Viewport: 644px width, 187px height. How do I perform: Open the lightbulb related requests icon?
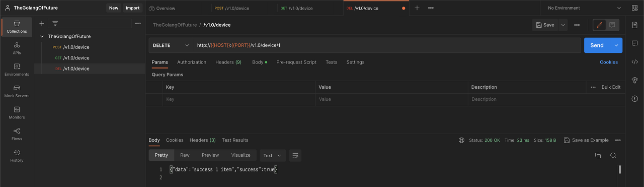[x=634, y=80]
